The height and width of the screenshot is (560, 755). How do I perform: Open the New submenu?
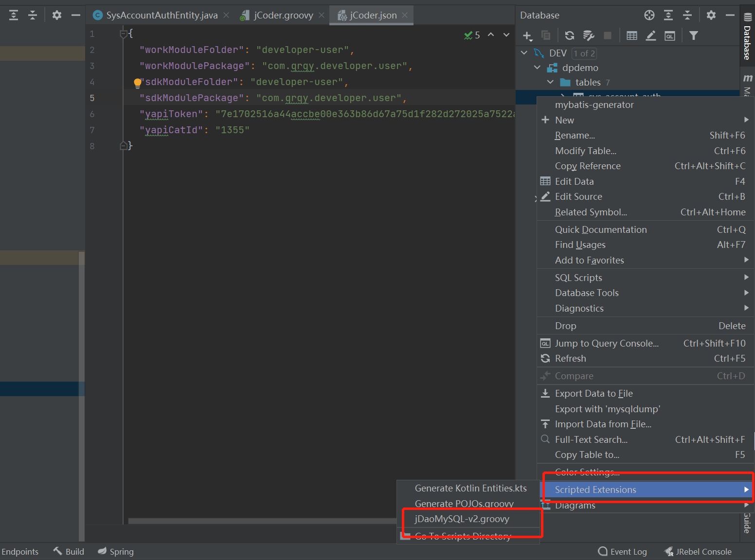point(646,120)
